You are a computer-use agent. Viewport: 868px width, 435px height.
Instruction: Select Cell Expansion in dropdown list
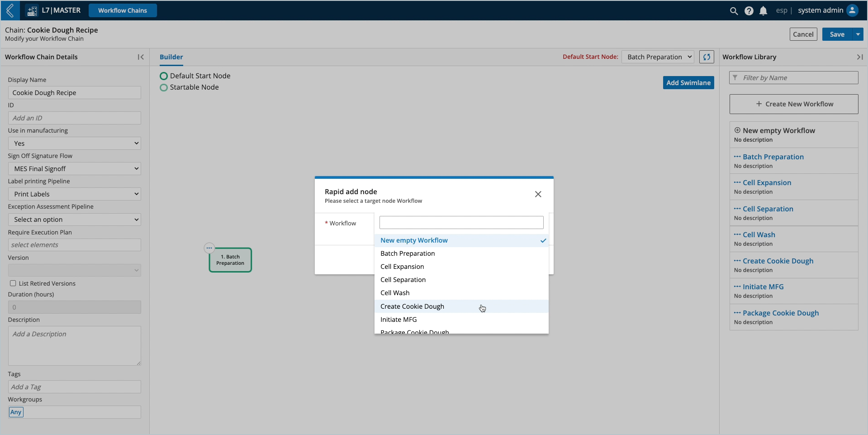[461, 267]
